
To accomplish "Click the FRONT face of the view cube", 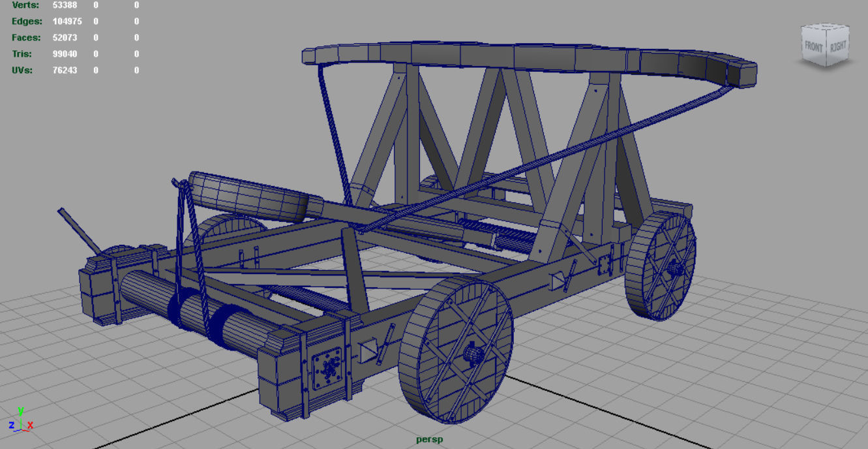I will click(x=814, y=48).
